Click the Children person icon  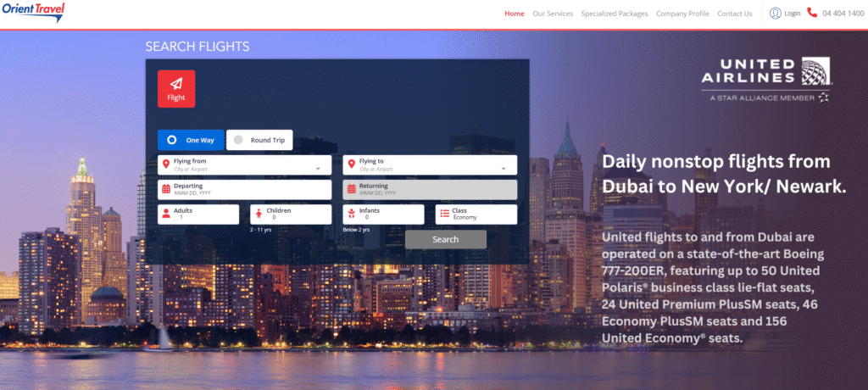259,214
